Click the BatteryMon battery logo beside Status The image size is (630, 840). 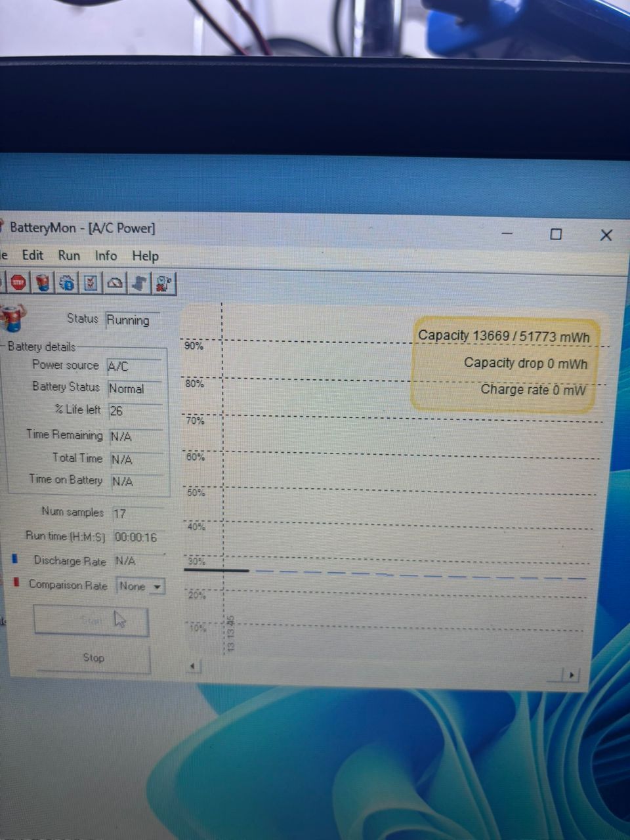click(12, 318)
